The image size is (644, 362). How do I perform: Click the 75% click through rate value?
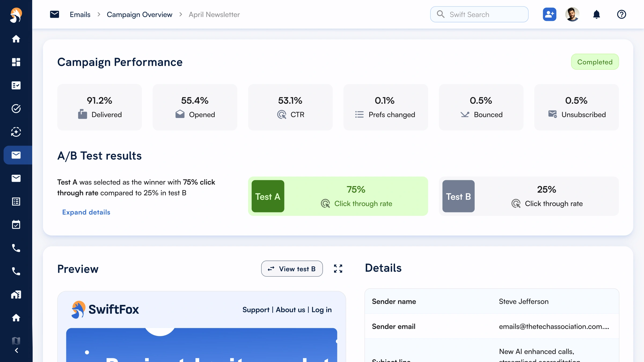tap(356, 190)
